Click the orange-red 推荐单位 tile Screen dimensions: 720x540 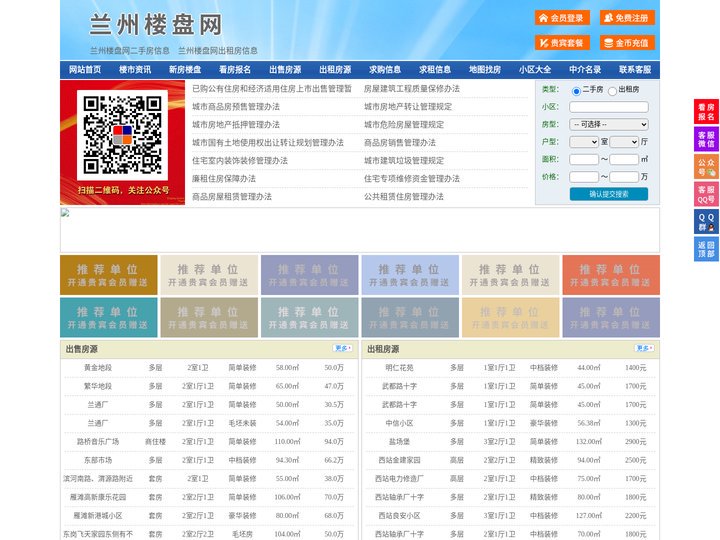pyautogui.click(x=611, y=275)
